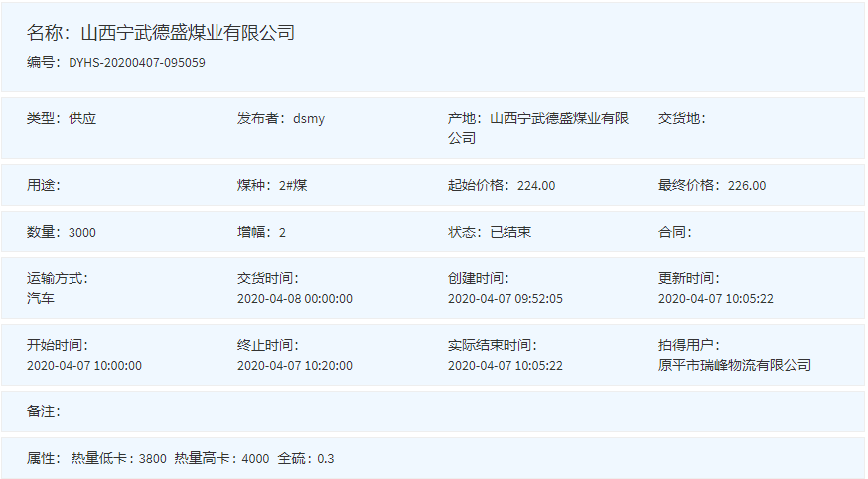Click the 增幅 value 2
Viewport: 868px width, 479px height.
pos(282,233)
